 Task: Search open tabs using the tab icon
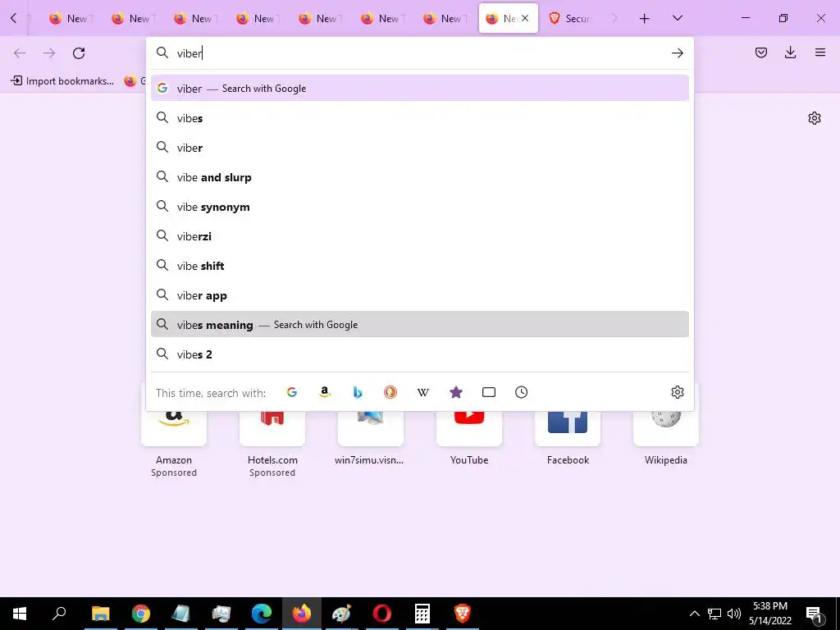coord(489,392)
